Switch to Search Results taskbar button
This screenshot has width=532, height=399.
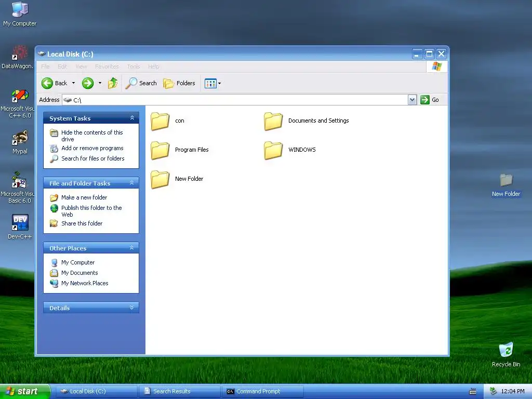tap(180, 391)
